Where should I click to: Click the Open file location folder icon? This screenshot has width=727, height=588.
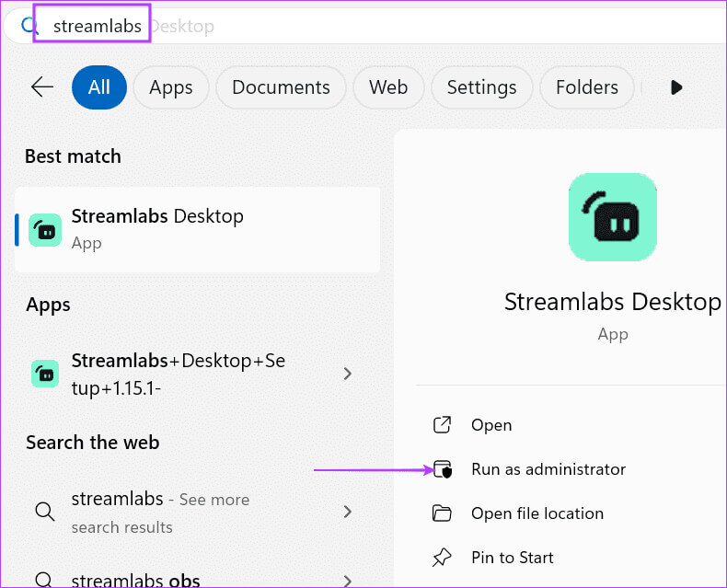tap(442, 513)
